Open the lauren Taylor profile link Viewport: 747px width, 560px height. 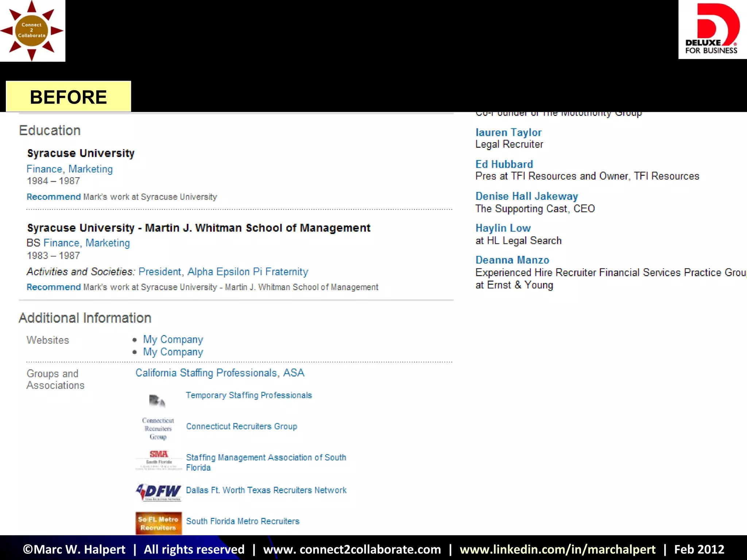click(x=508, y=132)
